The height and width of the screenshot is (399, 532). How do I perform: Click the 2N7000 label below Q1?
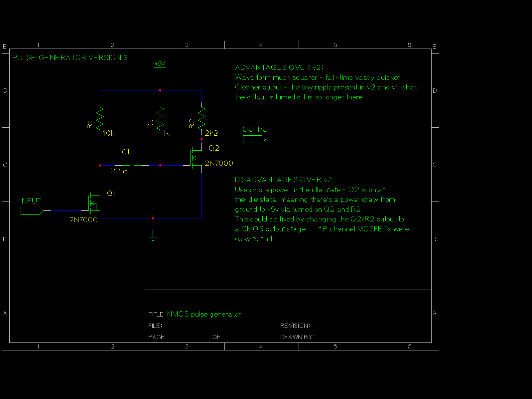[83, 220]
